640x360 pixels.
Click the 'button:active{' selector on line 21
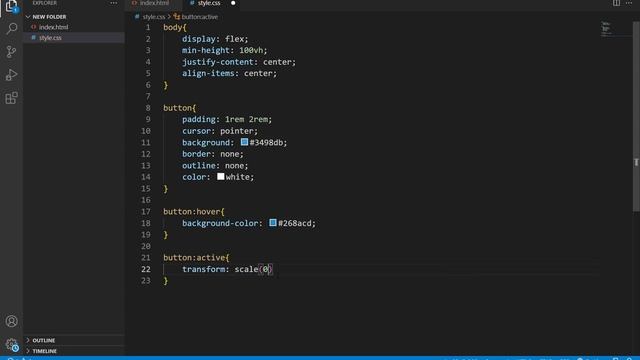[x=196, y=258]
